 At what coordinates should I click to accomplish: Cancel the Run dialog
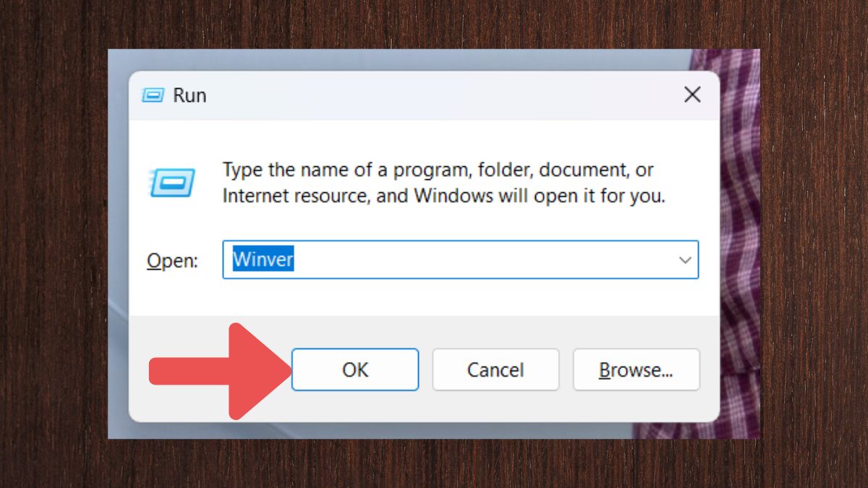495,370
